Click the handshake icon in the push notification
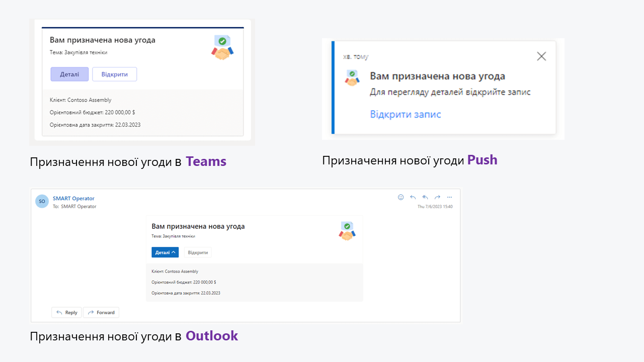This screenshot has width=644, height=362. 352,77
